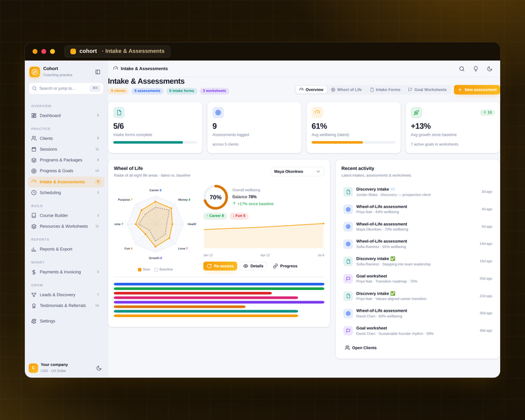Click the wellbeing trend line chart
This screenshot has width=525, height=420.
[x=264, y=236]
